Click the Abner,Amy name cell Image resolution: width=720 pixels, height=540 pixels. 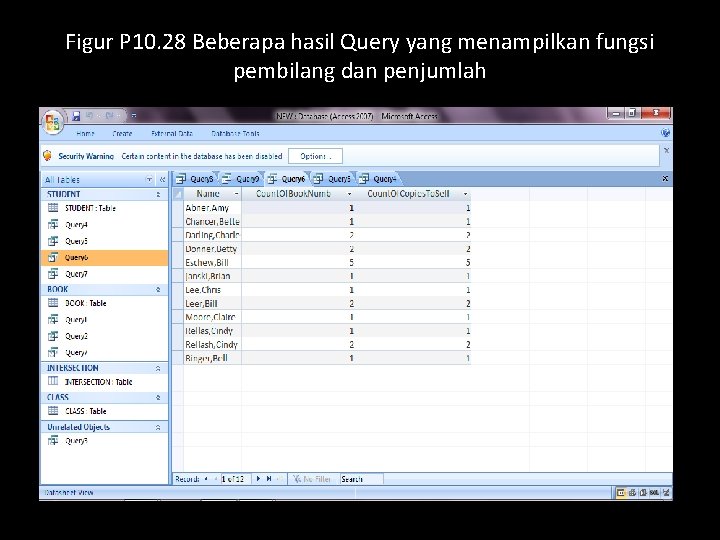(212, 208)
